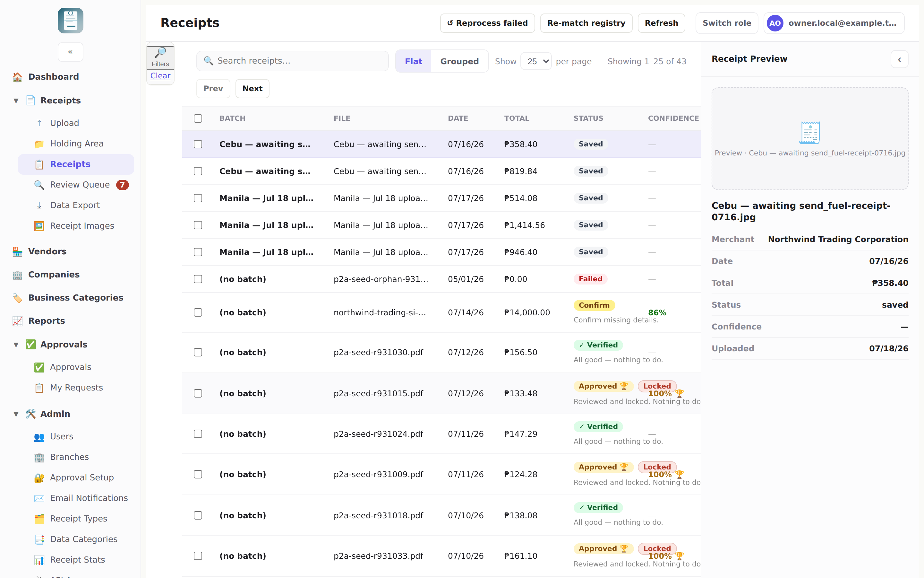Collapse the Admin section in sidebar

(x=16, y=414)
